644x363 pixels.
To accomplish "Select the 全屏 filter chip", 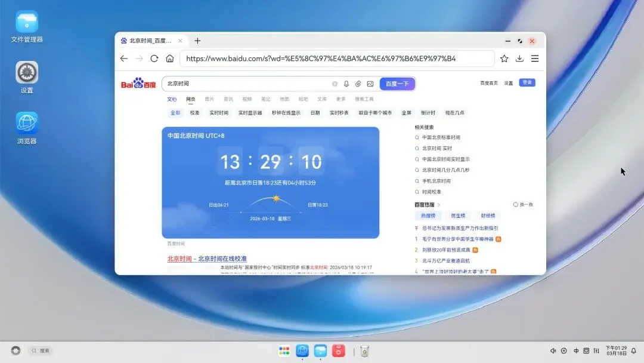I will coord(406,113).
